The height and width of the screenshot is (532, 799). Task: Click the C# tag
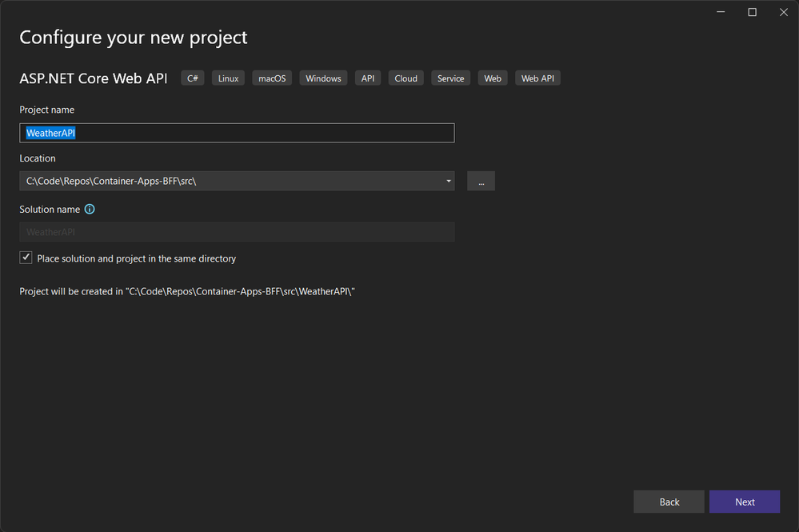(x=193, y=78)
